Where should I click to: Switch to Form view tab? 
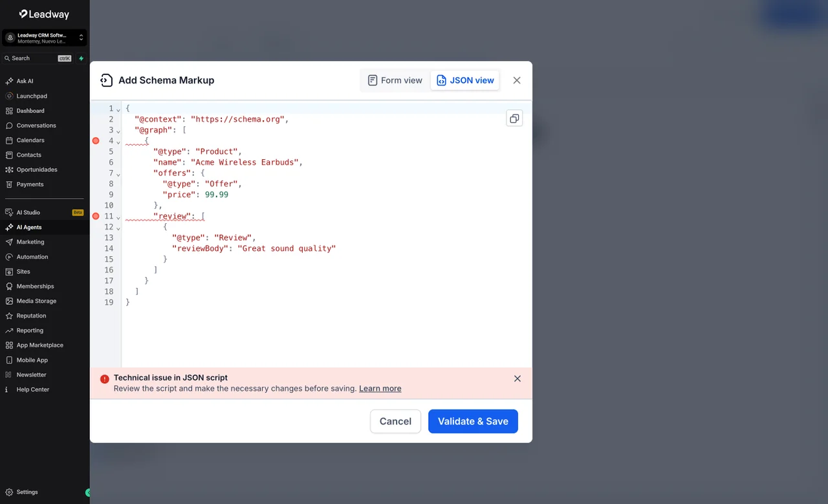pos(395,80)
